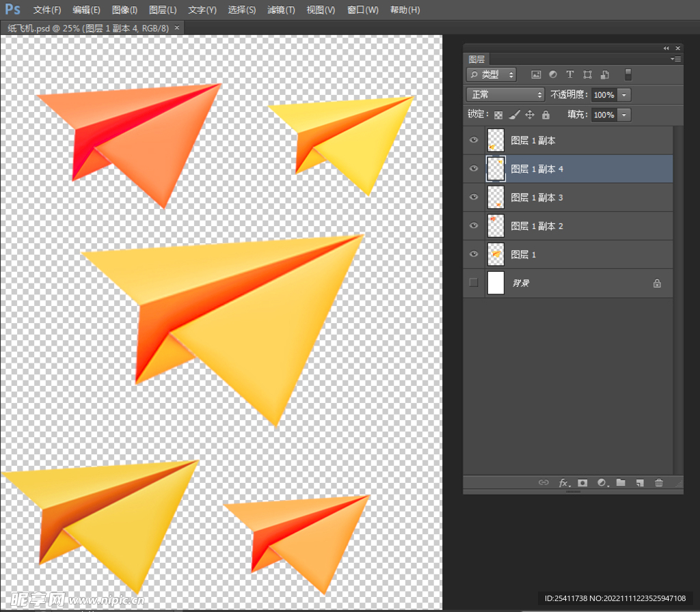Open the 文字(Y) menu
The height and width of the screenshot is (612, 700).
point(202,10)
